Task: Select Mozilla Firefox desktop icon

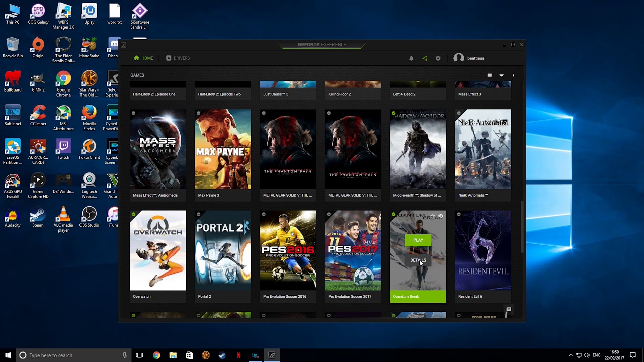Action: 89,118
